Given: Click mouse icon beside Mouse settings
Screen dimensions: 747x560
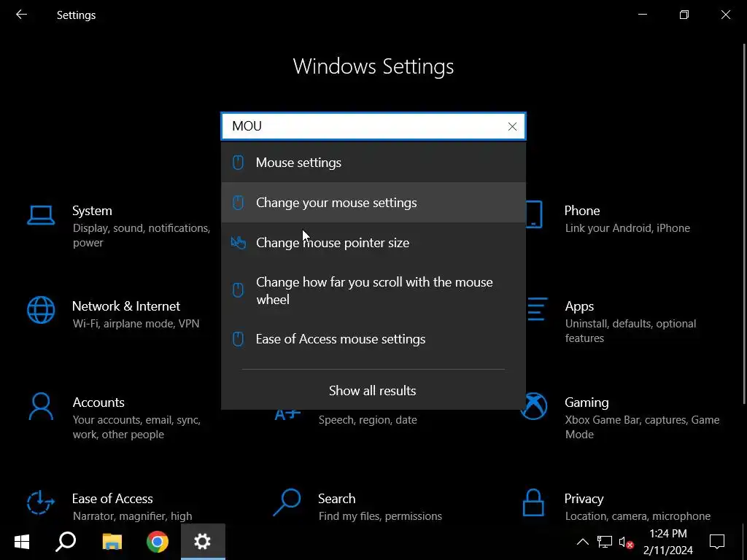Looking at the screenshot, I should pyautogui.click(x=238, y=163).
